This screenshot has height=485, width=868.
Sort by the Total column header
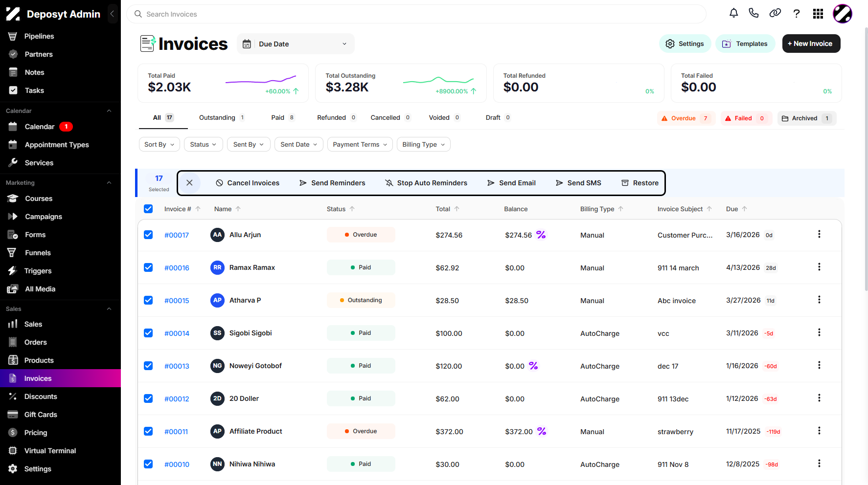click(x=447, y=209)
